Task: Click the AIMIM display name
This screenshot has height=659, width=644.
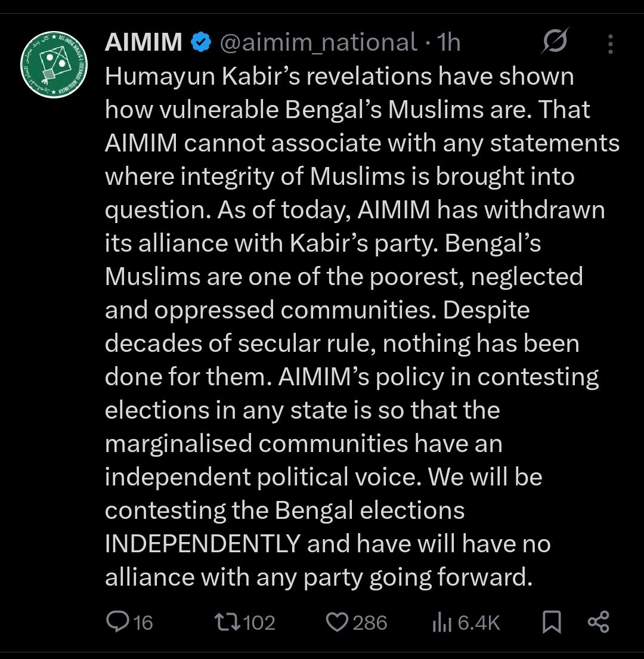Action: pyautogui.click(x=143, y=42)
